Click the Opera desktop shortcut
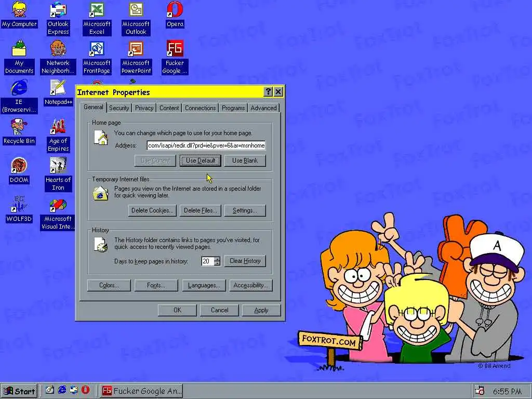The height and width of the screenshot is (399, 532). [x=175, y=15]
